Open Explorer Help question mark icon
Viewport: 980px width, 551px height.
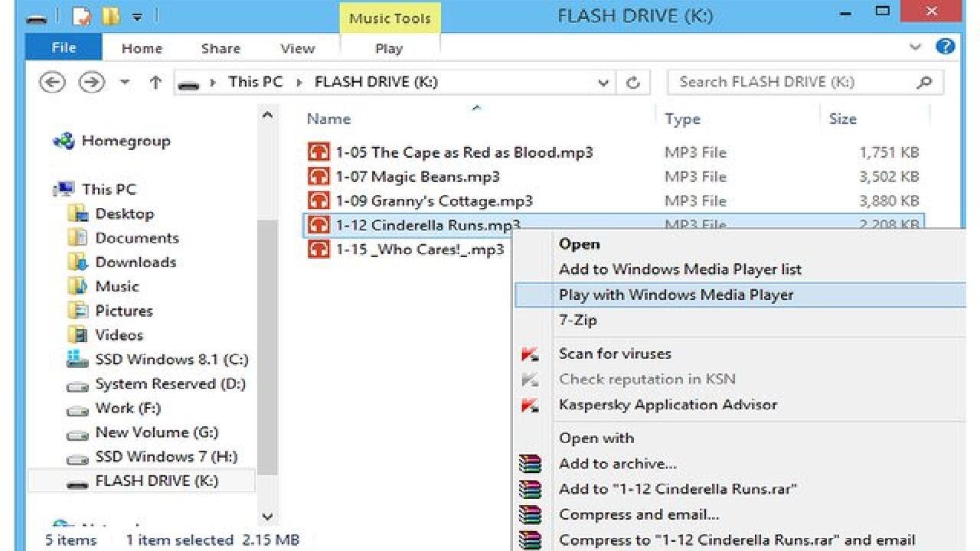pyautogui.click(x=946, y=47)
